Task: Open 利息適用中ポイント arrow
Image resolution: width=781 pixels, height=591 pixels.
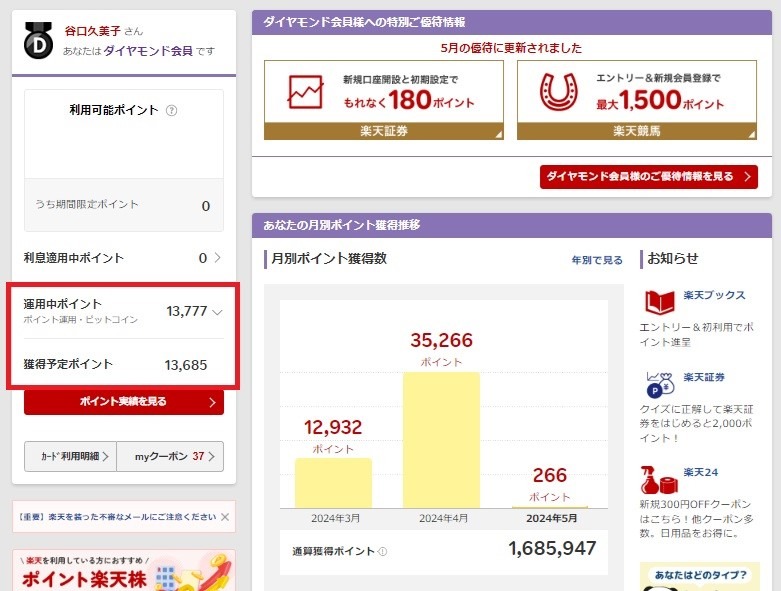Action: click(217, 257)
